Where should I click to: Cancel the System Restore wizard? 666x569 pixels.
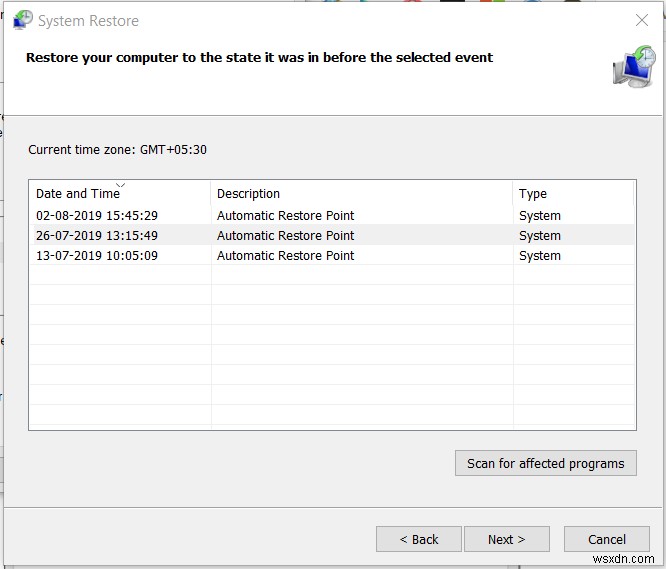coord(607,539)
